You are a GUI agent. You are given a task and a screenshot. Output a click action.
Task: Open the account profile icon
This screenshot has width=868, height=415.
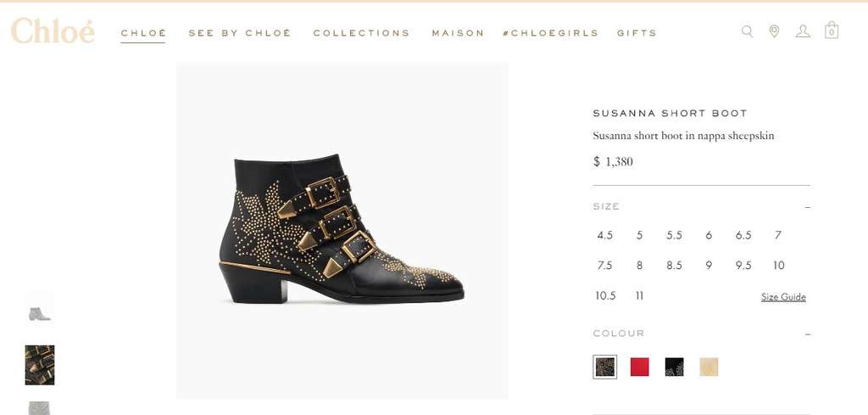point(803,31)
